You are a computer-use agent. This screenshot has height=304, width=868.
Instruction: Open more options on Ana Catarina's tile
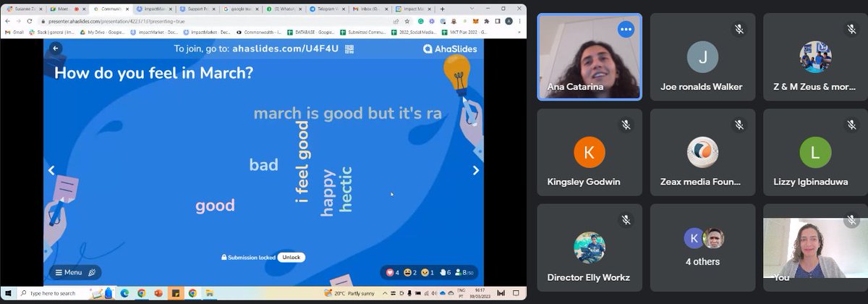coord(626,30)
